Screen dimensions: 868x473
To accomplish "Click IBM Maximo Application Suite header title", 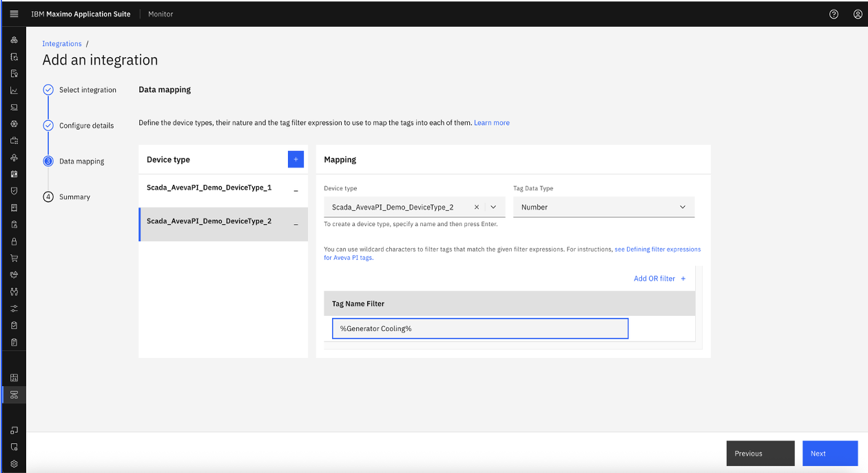I will pyautogui.click(x=81, y=14).
